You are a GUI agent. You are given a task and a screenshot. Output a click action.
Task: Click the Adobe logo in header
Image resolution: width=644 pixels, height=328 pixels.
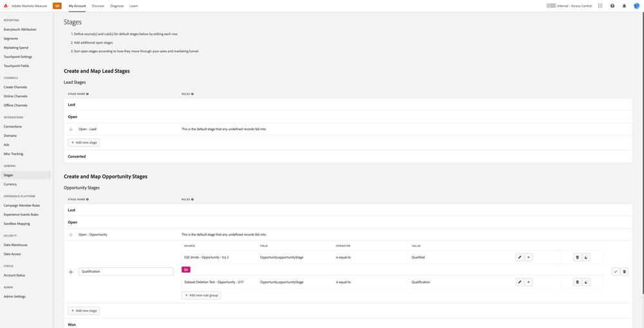[x=6, y=6]
